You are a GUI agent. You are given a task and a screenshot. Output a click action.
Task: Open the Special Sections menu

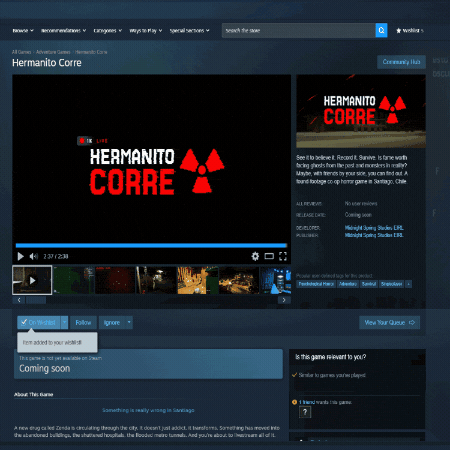[189, 31]
